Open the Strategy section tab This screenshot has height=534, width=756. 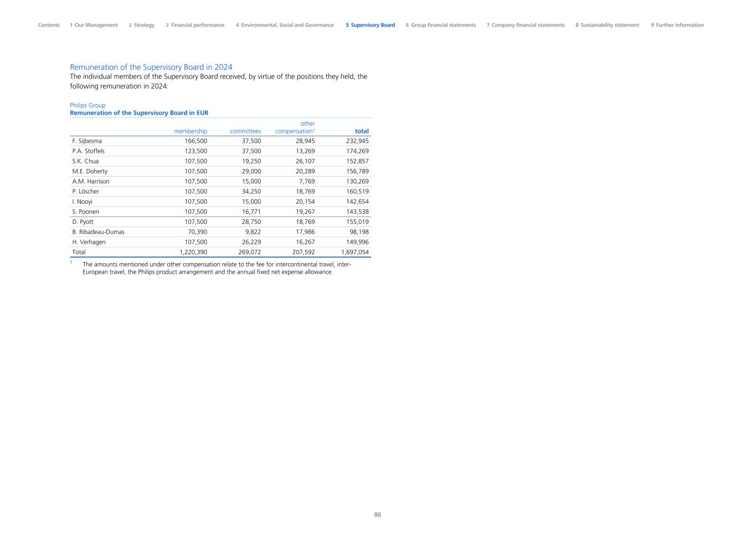tap(142, 25)
